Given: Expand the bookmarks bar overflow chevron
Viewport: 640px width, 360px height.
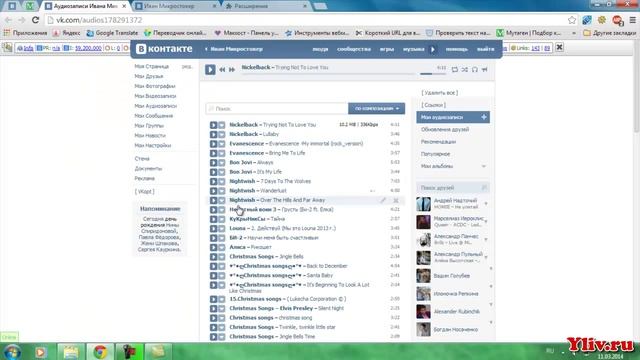Looking at the screenshot, I should (574, 33).
